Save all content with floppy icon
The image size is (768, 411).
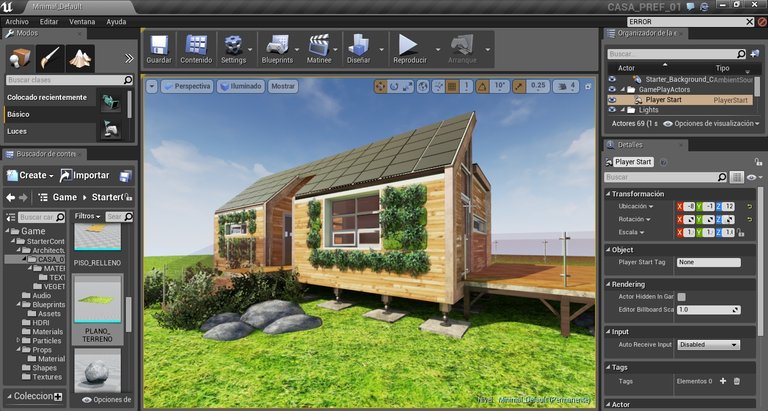[x=125, y=176]
